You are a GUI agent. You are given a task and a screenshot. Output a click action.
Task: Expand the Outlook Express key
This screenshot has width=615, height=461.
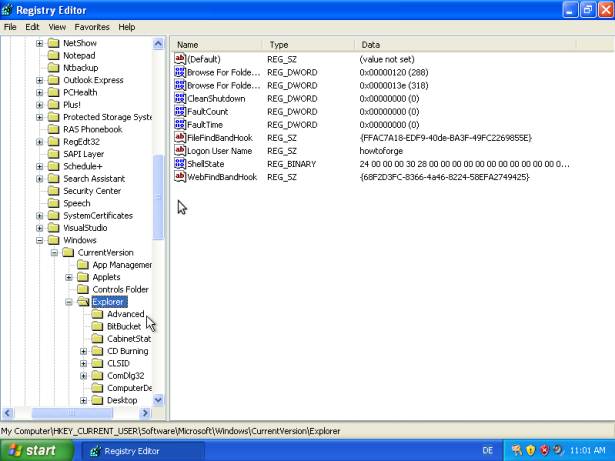[40, 80]
